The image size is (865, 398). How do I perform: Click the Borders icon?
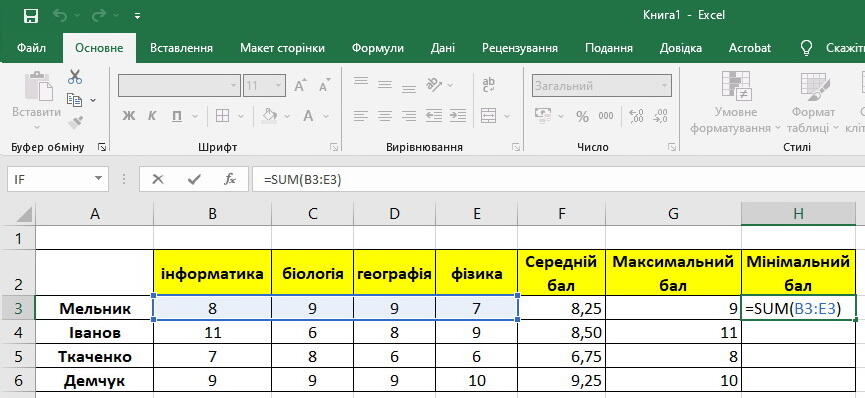(222, 115)
